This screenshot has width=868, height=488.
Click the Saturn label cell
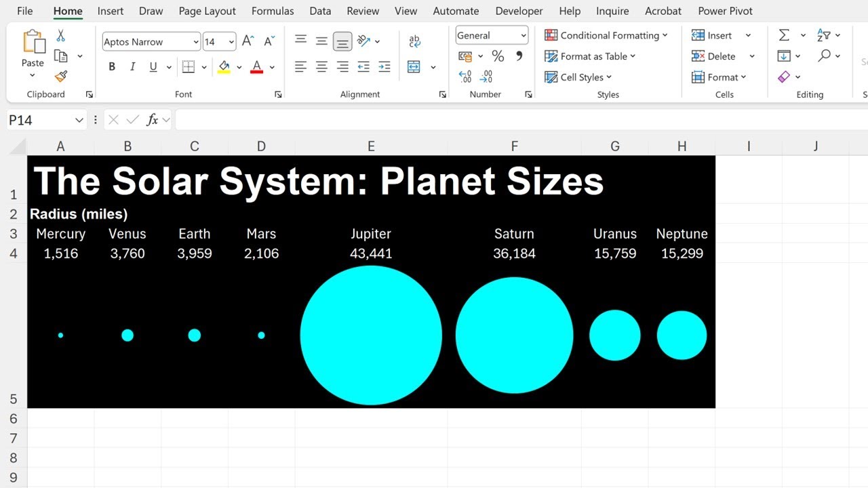(x=514, y=234)
